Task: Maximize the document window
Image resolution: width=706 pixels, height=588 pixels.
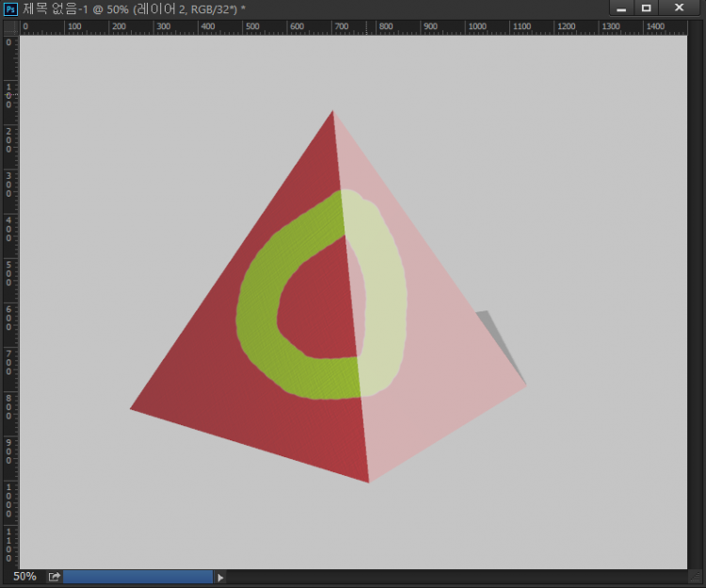Action: (647, 8)
